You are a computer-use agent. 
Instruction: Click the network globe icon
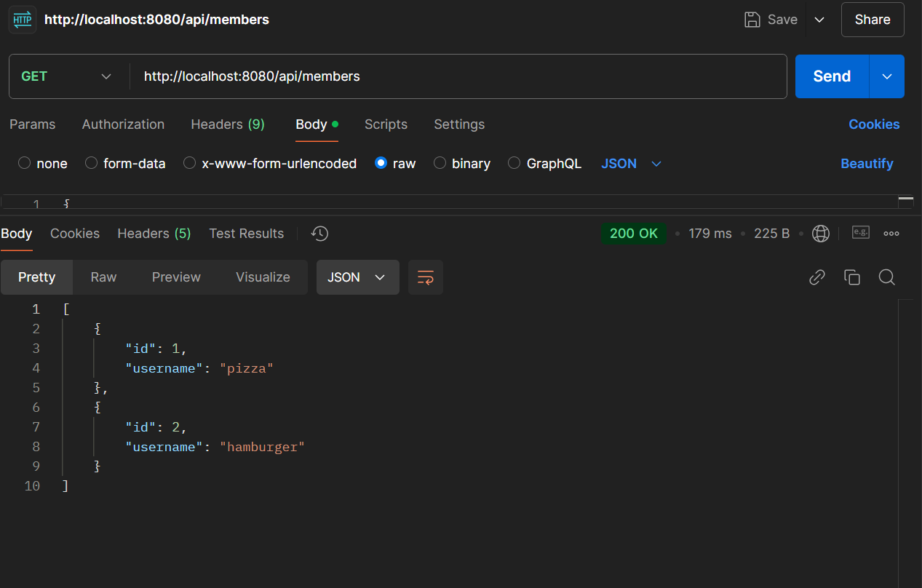821,234
